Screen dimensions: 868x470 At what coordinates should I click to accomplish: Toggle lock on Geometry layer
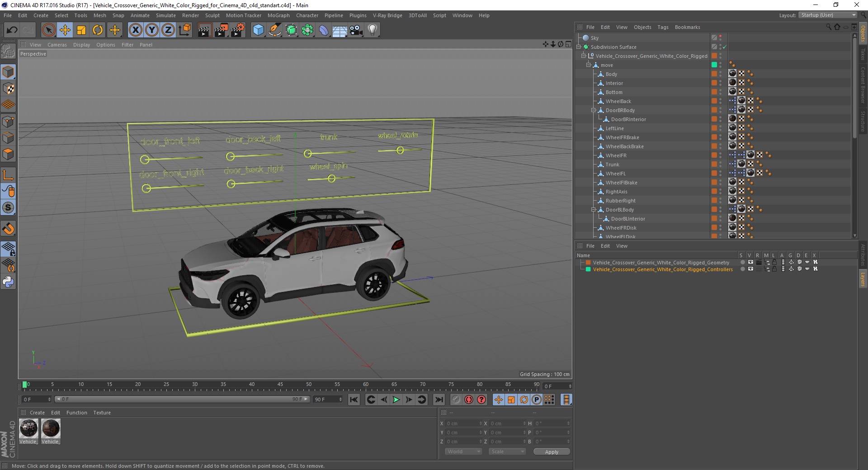tap(774, 262)
